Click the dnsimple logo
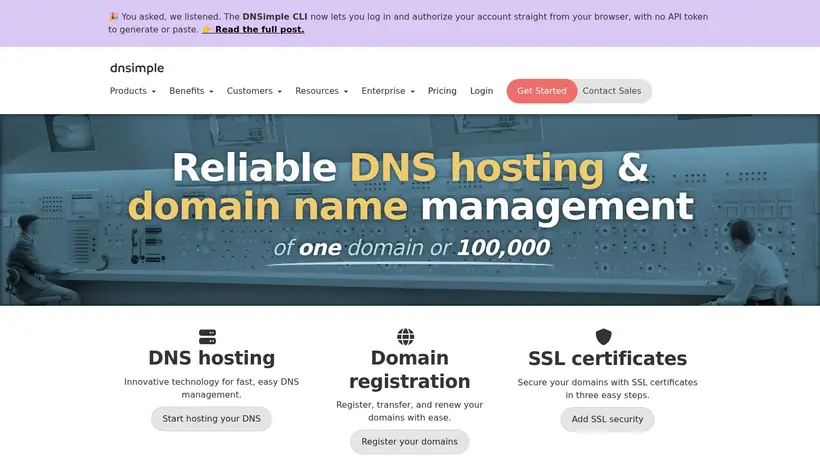This screenshot has width=820, height=461. coord(137,68)
